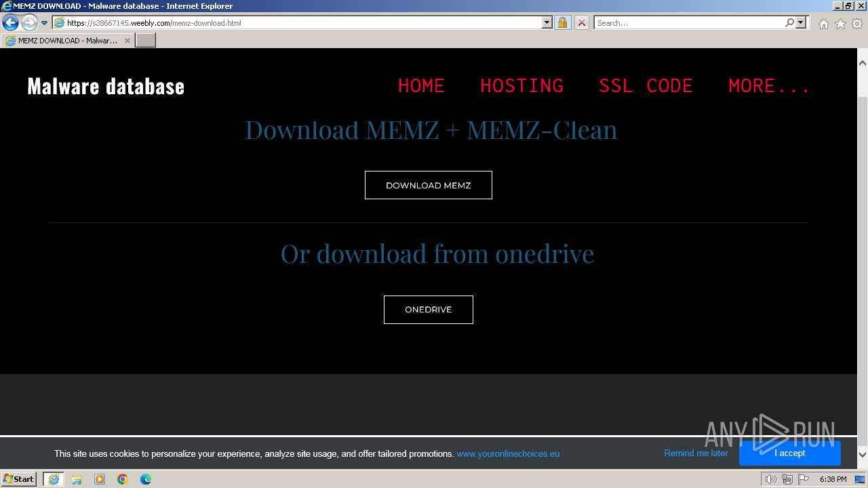Click the network tray icon
The width and height of the screenshot is (868, 488).
point(787,479)
